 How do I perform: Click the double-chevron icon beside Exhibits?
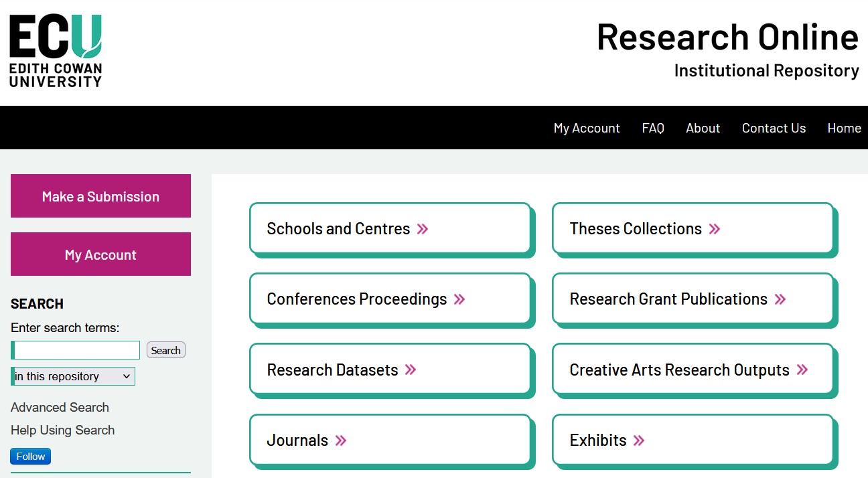coord(639,441)
